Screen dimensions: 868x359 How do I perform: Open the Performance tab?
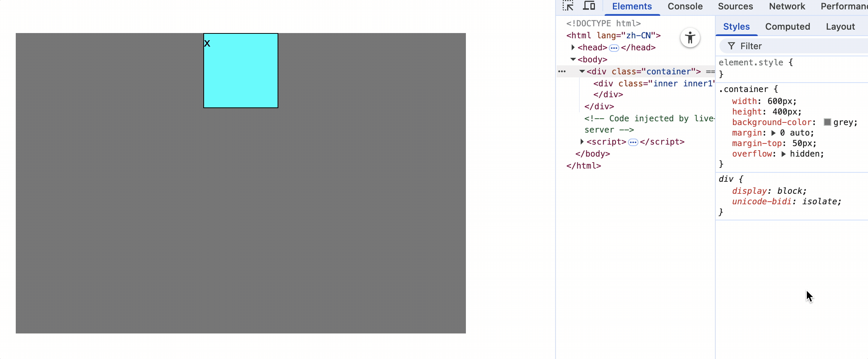844,6
